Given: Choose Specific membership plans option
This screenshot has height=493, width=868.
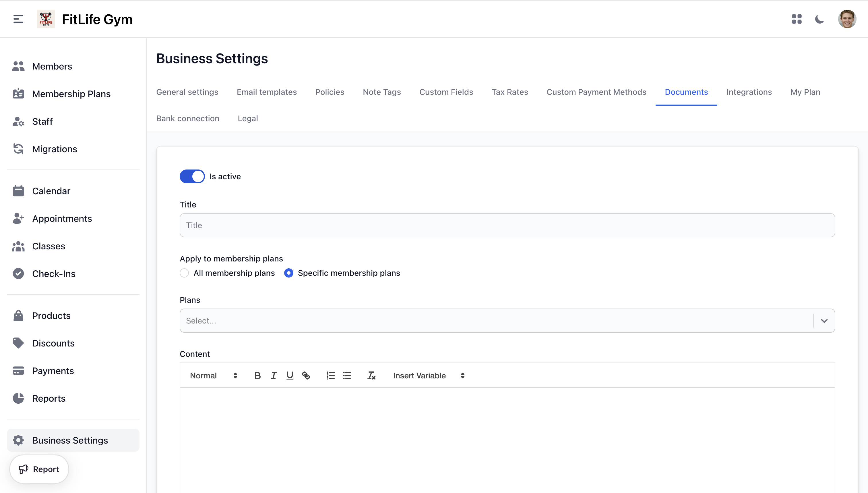Looking at the screenshot, I should [288, 273].
